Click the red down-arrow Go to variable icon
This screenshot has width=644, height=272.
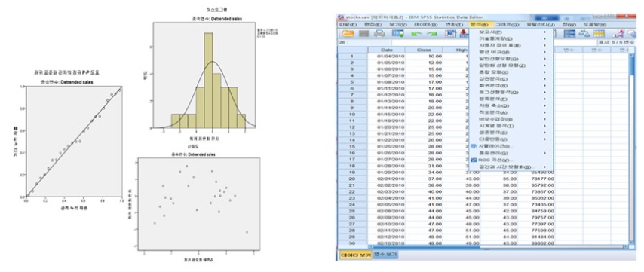[x=464, y=34]
